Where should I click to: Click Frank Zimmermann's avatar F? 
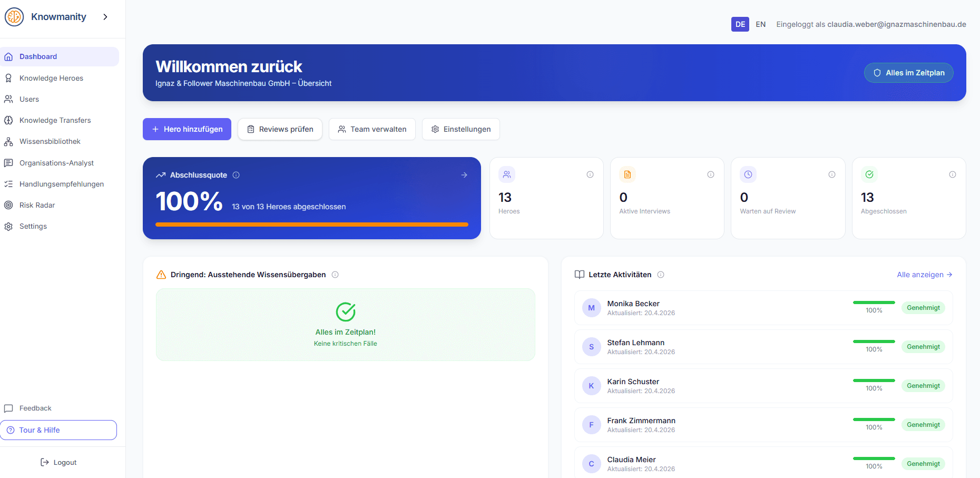[591, 425]
